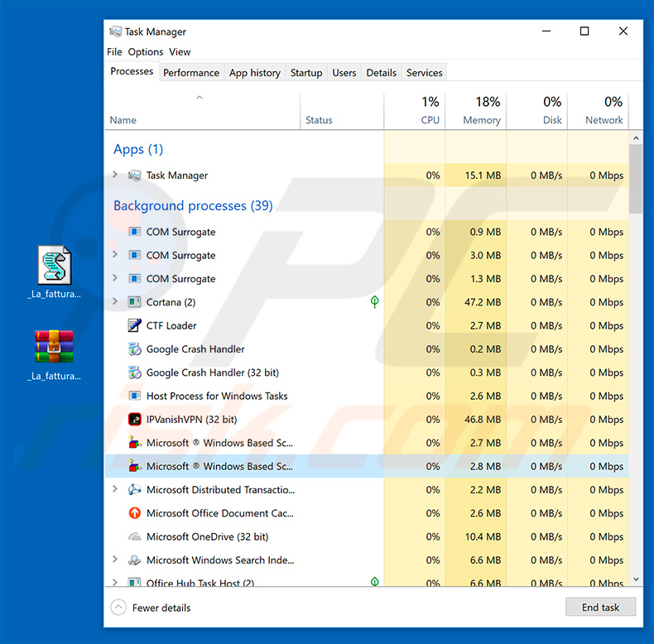Expand the COM Surrogate 1.3 MB row
The height and width of the screenshot is (644, 654).
(115, 278)
